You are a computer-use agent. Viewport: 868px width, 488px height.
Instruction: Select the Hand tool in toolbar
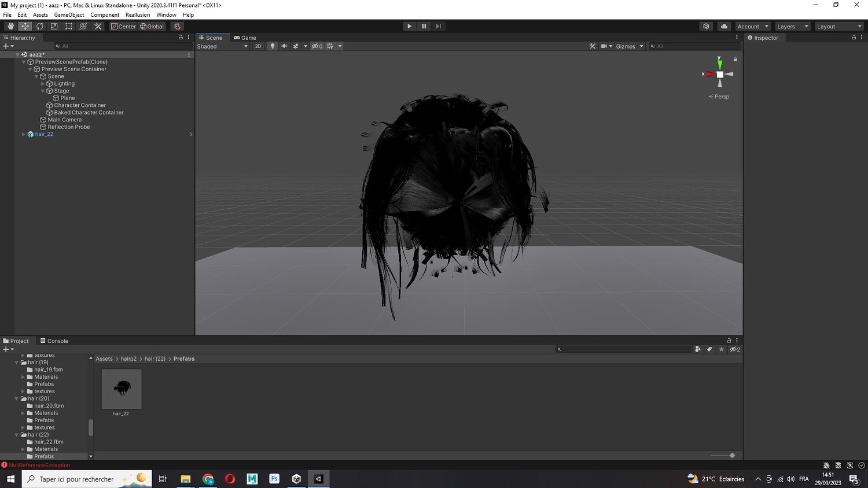tap(10, 26)
